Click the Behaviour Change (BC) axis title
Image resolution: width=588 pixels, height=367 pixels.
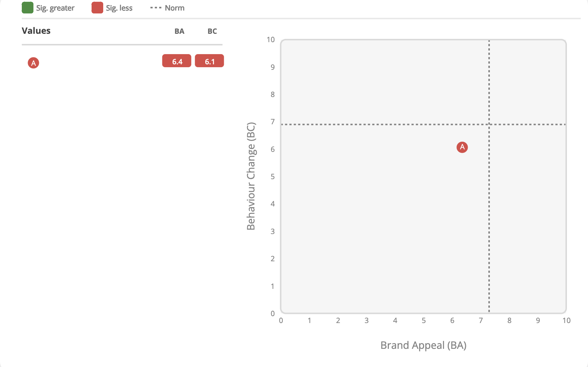[251, 176]
